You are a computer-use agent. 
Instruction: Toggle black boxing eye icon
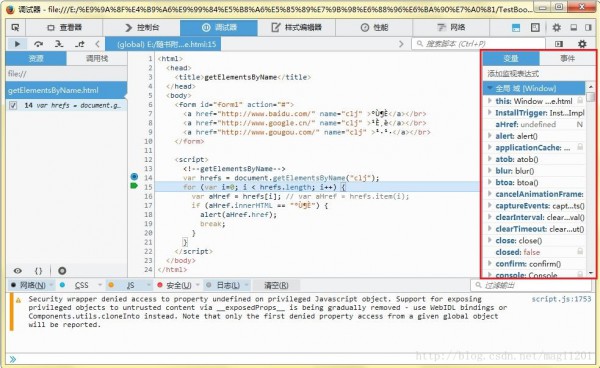tap(18, 271)
